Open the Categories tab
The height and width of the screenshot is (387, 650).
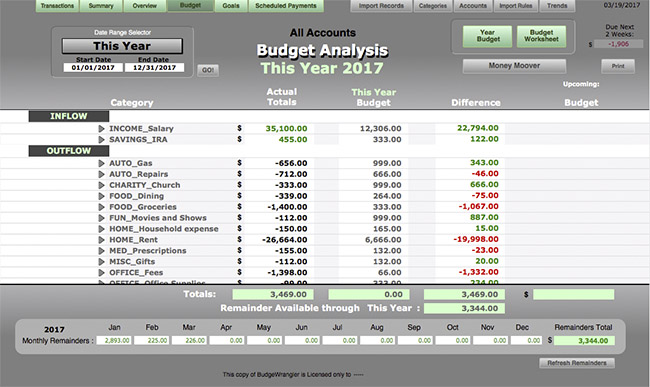[x=433, y=6]
